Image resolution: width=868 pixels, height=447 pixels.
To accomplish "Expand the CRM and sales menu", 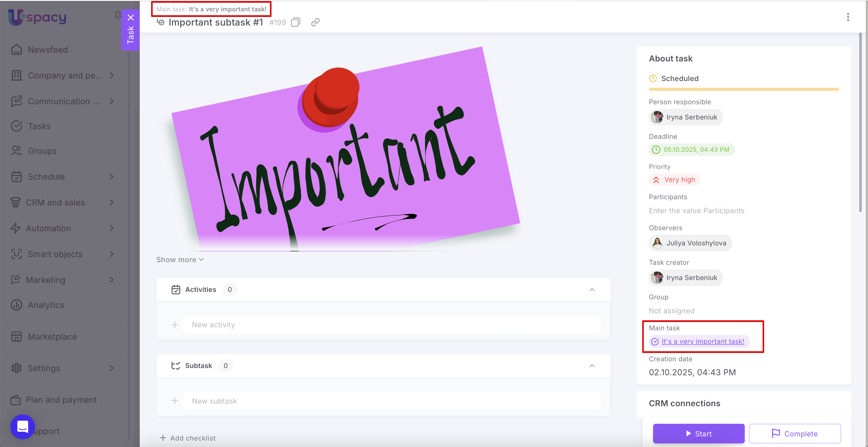I will pos(63,202).
